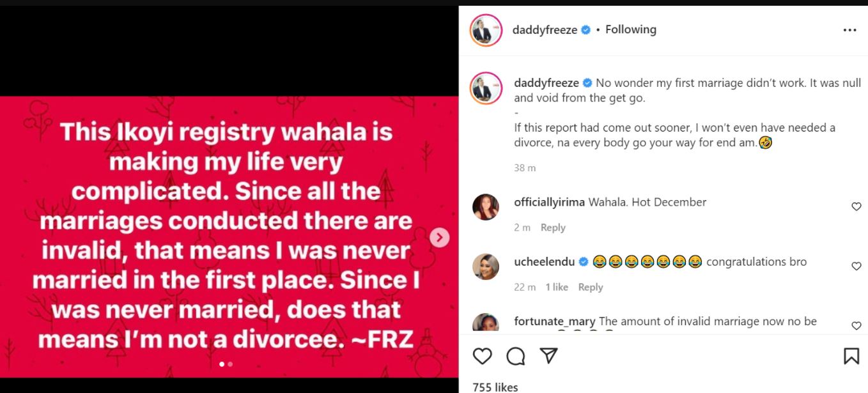Like ucheelendu's comment
Image resolution: width=868 pixels, height=393 pixels.
856,266
